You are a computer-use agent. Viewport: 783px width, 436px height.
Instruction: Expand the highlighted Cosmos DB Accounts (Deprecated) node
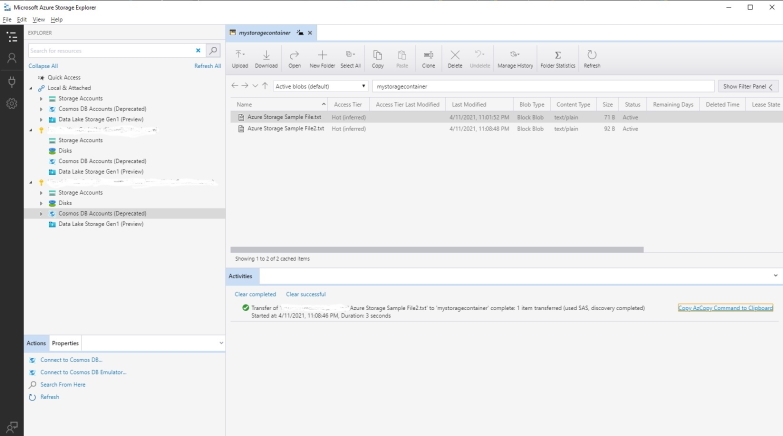41,214
